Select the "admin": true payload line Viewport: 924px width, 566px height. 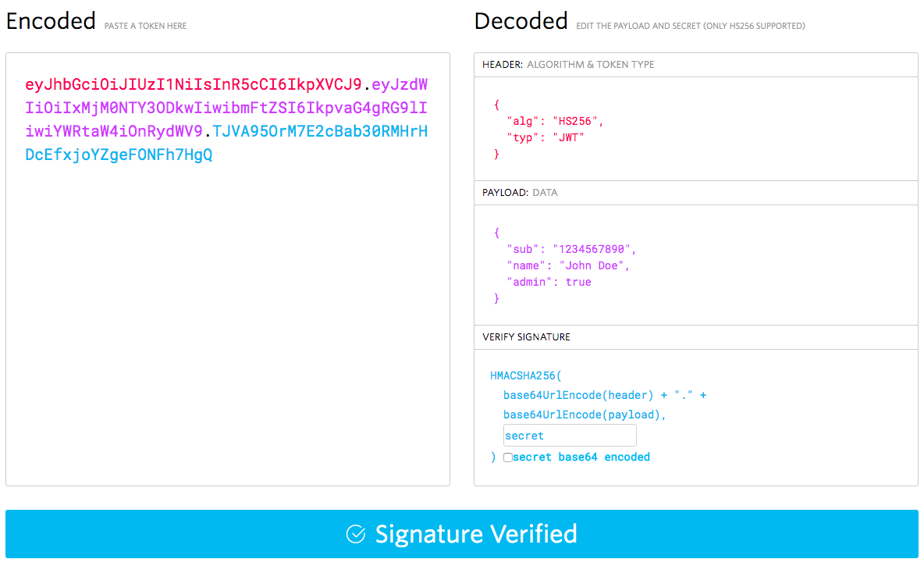coord(549,282)
